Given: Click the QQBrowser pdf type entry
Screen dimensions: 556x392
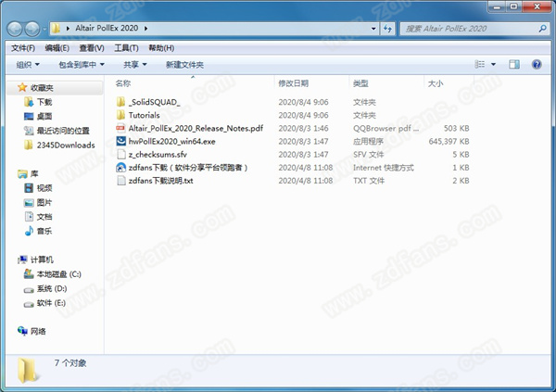Looking at the screenshot, I should (385, 128).
